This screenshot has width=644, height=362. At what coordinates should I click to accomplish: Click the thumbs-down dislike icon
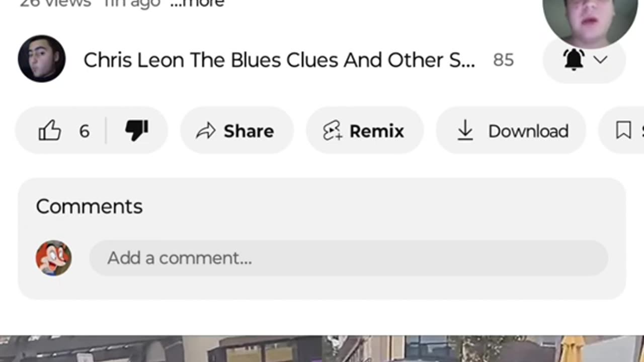coord(136,131)
